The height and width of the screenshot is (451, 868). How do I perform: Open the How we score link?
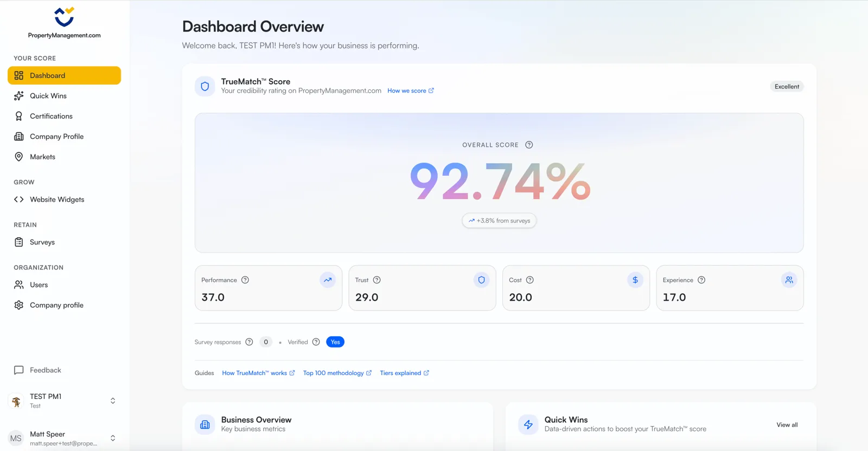tap(411, 91)
